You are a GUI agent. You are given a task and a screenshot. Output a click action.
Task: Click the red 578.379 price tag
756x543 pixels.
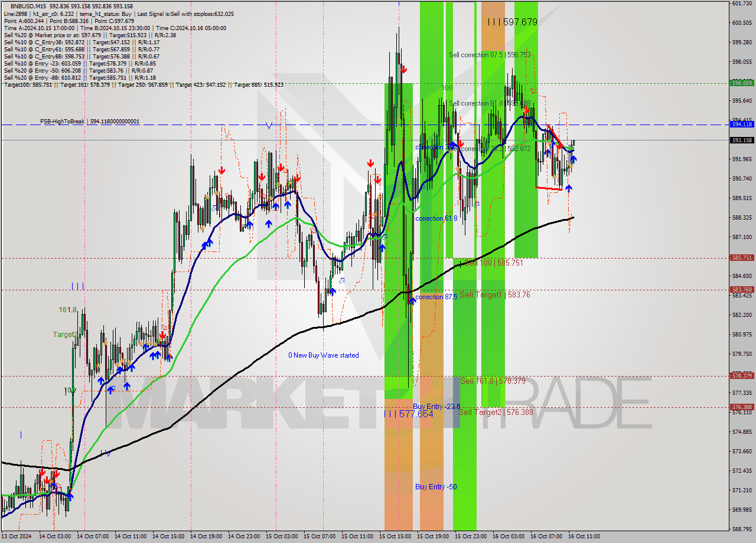[x=742, y=375]
